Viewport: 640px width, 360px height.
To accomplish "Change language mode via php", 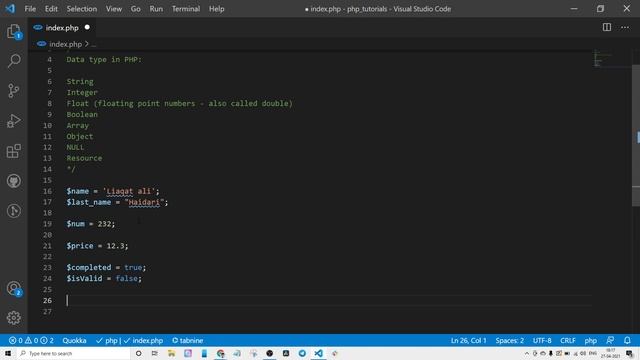I will (591, 340).
